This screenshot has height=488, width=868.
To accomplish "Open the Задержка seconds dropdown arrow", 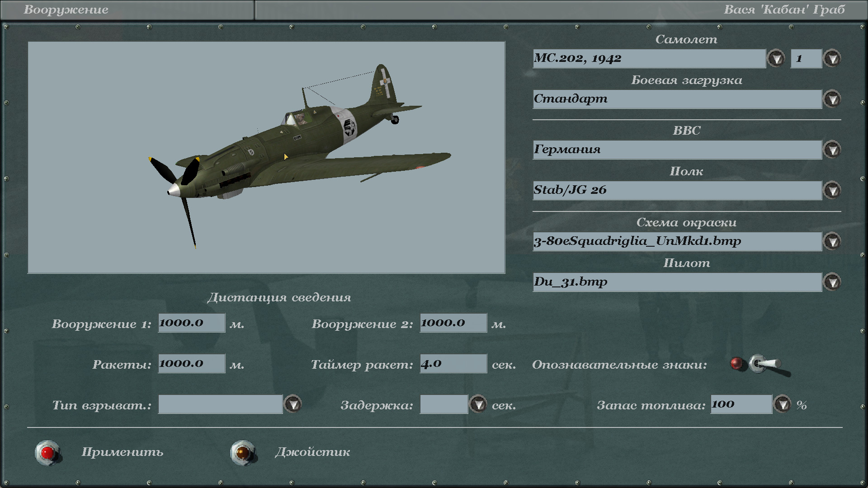I will (x=478, y=404).
